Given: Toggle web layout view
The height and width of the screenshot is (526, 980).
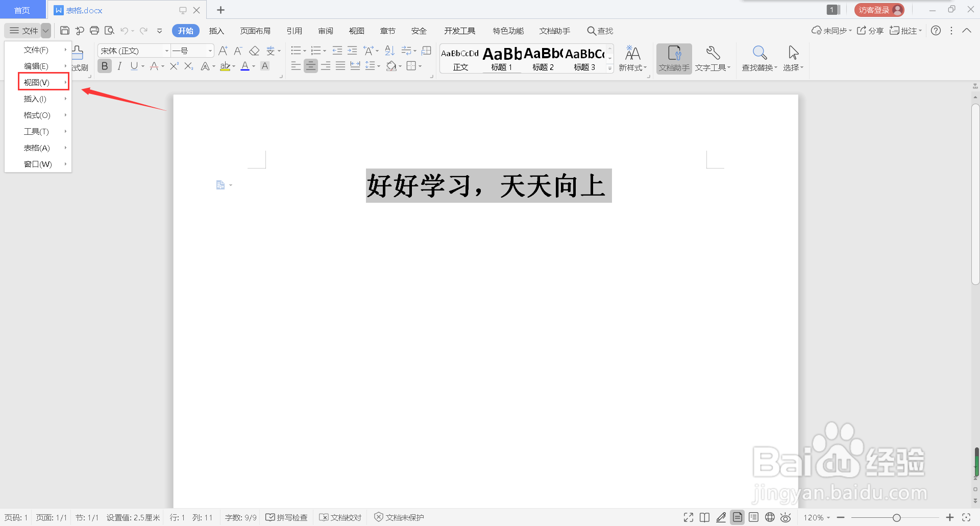Looking at the screenshot, I should pos(769,517).
